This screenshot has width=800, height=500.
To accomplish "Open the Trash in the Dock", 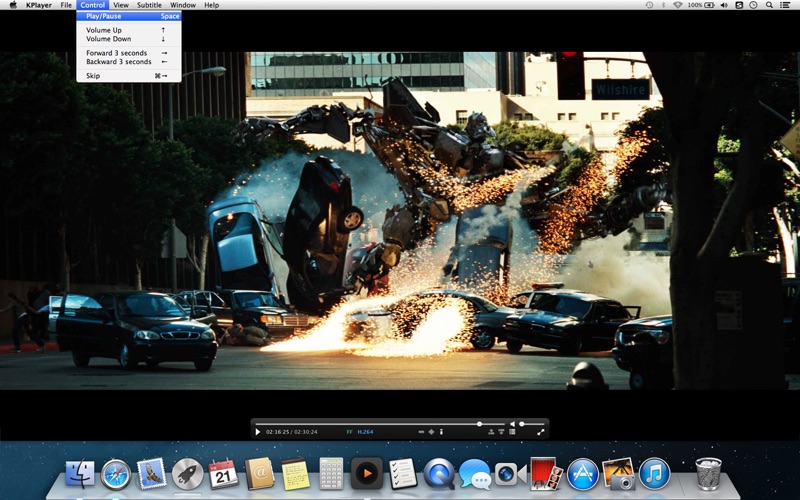I will click(708, 474).
